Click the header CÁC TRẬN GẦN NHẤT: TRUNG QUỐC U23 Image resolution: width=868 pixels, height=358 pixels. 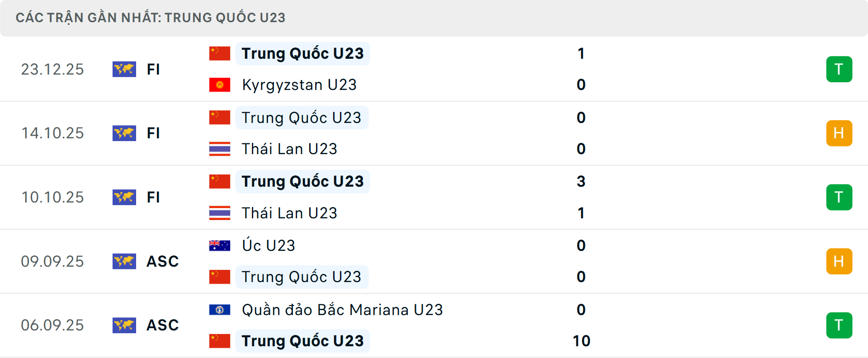pos(151,18)
